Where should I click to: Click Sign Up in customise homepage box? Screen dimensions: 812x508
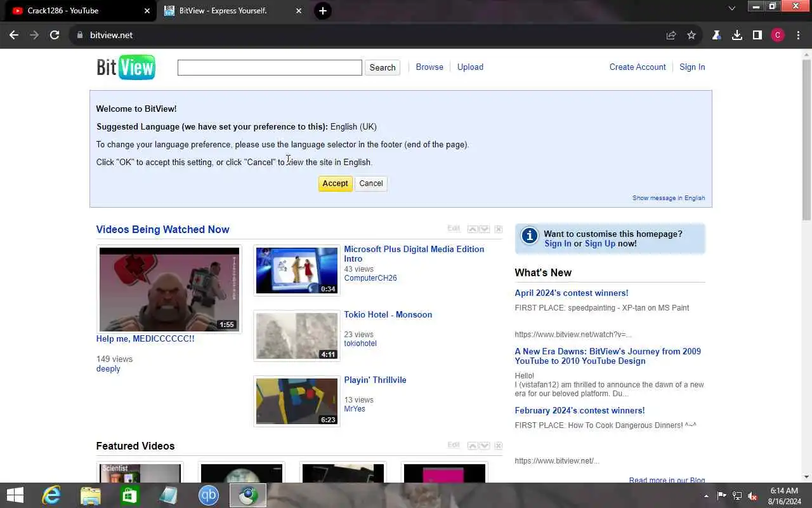(x=600, y=243)
